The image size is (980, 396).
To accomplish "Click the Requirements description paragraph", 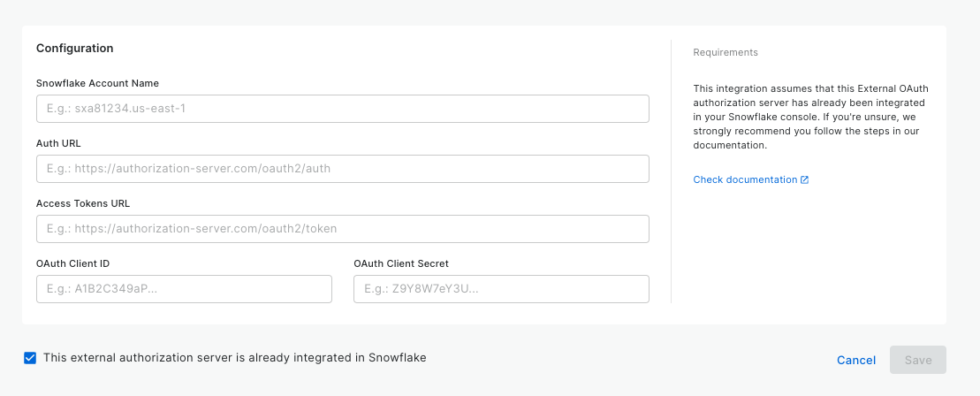I will click(x=810, y=117).
